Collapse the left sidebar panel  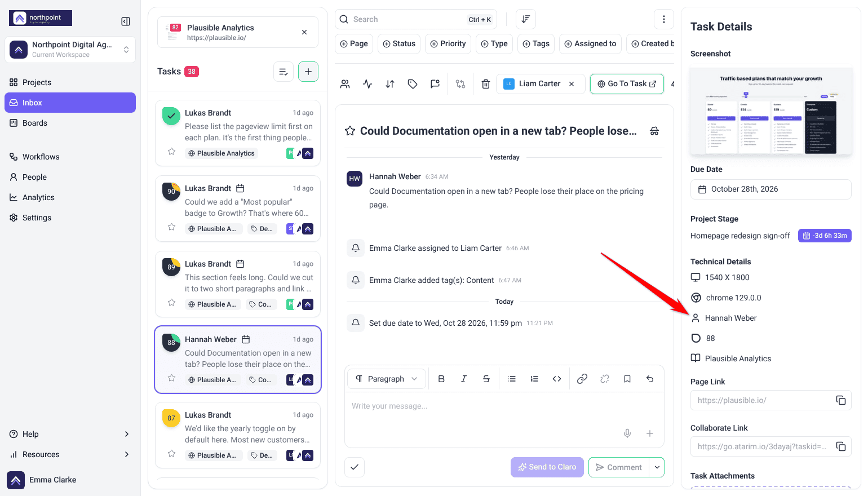tap(126, 21)
